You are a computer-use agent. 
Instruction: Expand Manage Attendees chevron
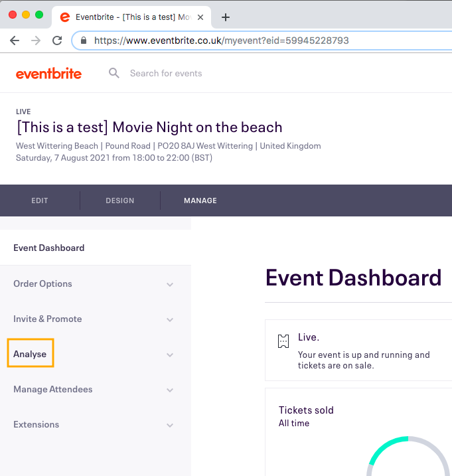(x=170, y=390)
